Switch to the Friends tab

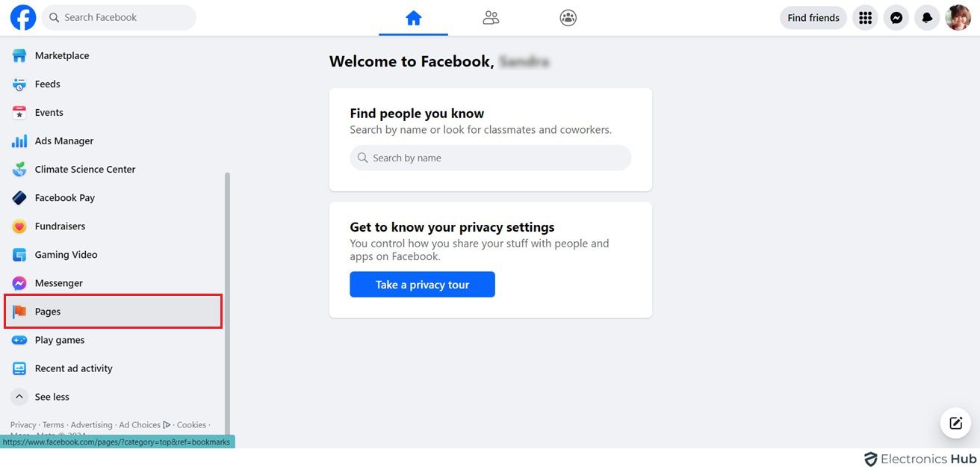[x=491, y=18]
